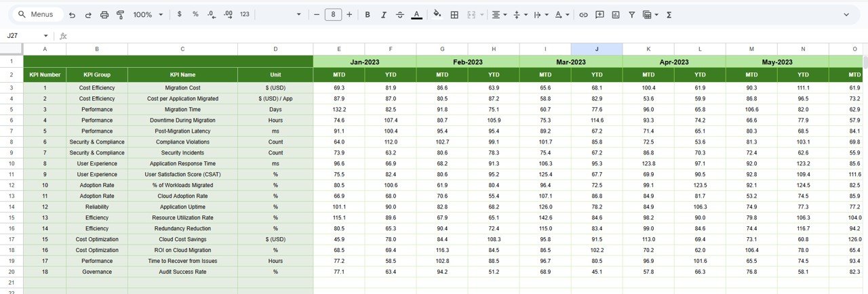The image size is (868, 294).
Task: Print the spreadsheet using the printer icon
Action: (104, 14)
